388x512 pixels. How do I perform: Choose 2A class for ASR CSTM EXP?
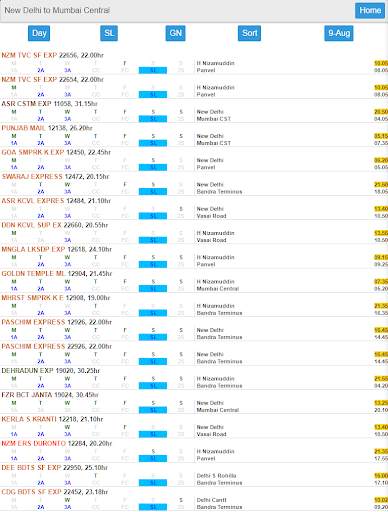[x=41, y=119]
